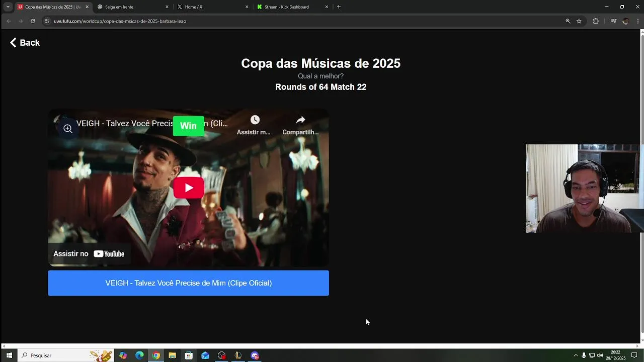Open Copilot from the taskbar

[x=123, y=355]
